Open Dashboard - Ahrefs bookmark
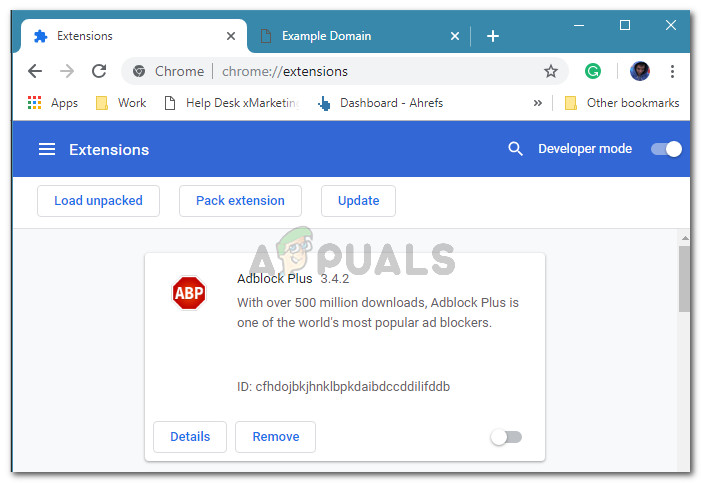Viewport: 701px width, 483px height. tap(380, 103)
